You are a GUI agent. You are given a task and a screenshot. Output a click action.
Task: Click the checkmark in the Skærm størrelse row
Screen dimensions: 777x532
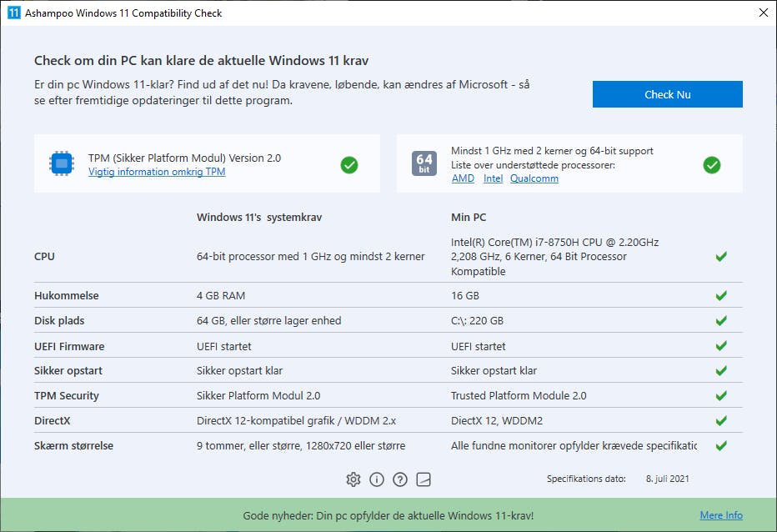coord(721,446)
